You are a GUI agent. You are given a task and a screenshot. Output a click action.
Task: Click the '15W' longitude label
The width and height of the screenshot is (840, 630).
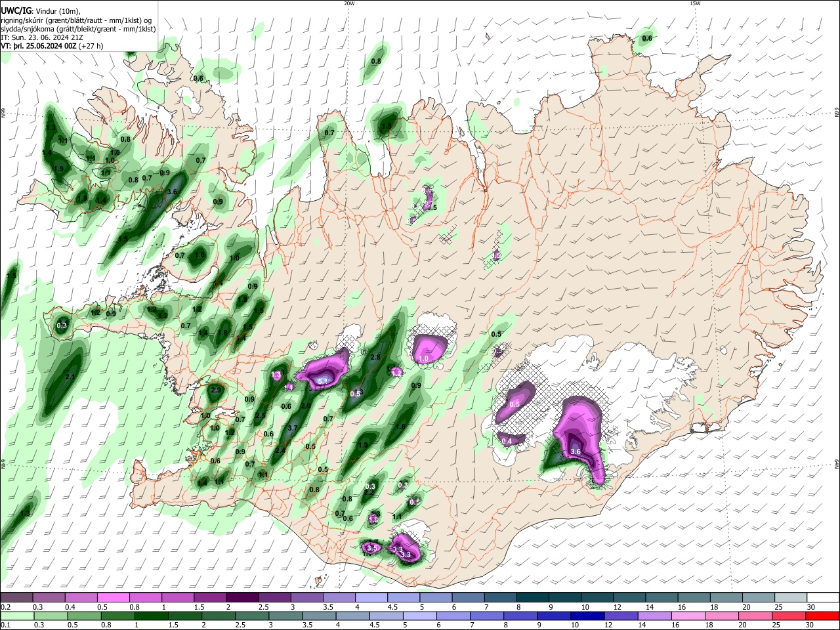(x=695, y=3)
